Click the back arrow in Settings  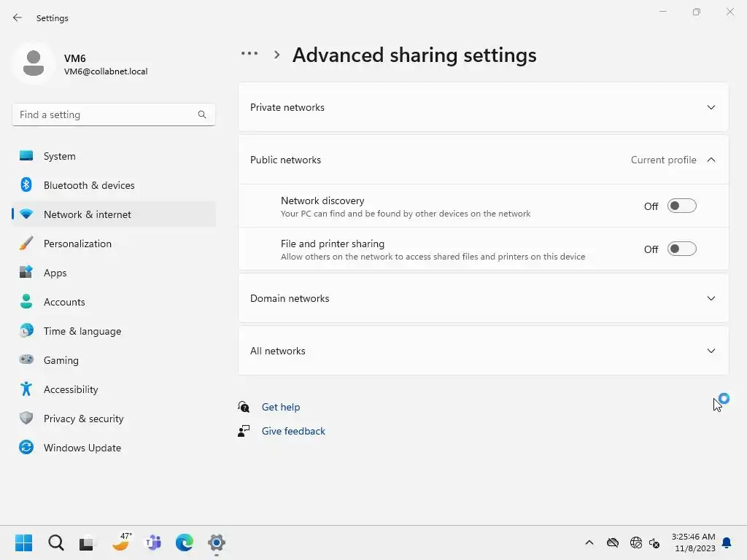18,17
